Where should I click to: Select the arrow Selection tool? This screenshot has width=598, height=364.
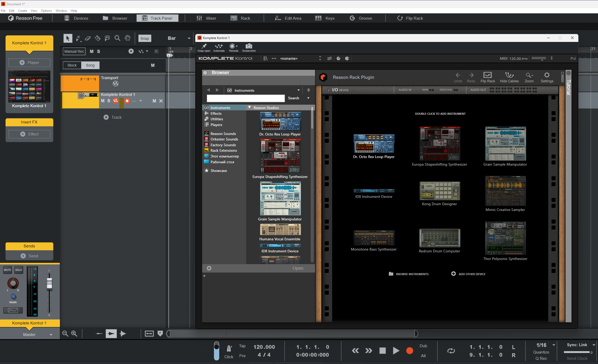[68, 38]
